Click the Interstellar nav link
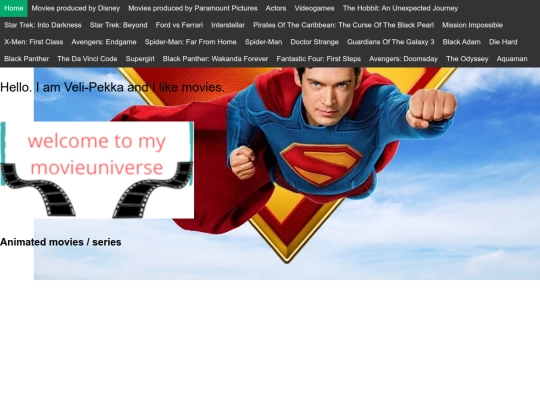540x405 pixels. tap(228, 25)
